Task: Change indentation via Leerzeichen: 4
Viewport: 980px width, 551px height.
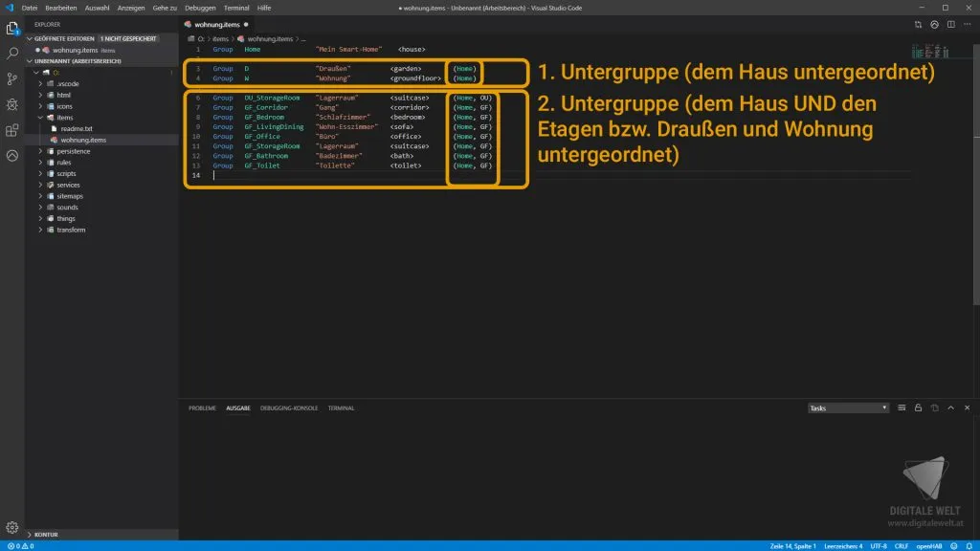Action: [843, 546]
